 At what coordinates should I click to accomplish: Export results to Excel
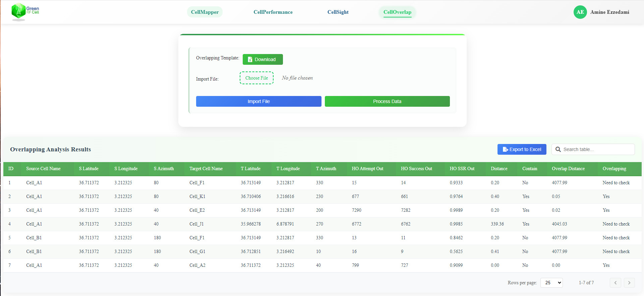tap(522, 149)
